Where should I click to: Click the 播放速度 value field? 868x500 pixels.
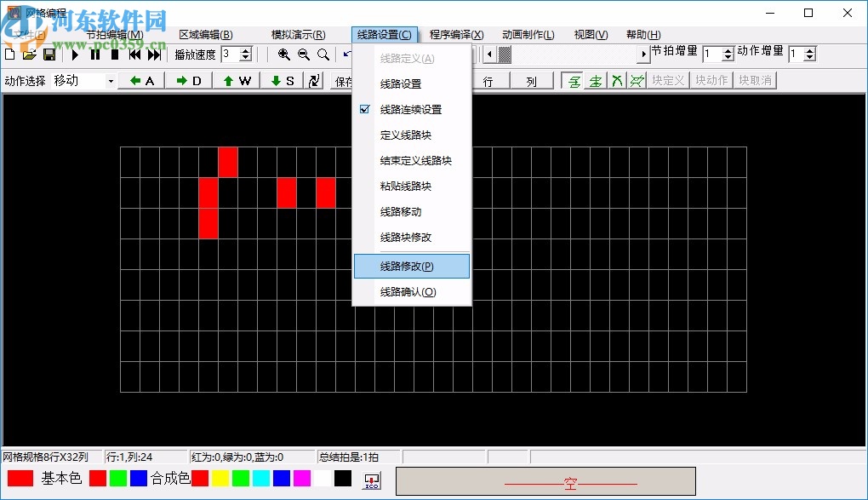231,55
